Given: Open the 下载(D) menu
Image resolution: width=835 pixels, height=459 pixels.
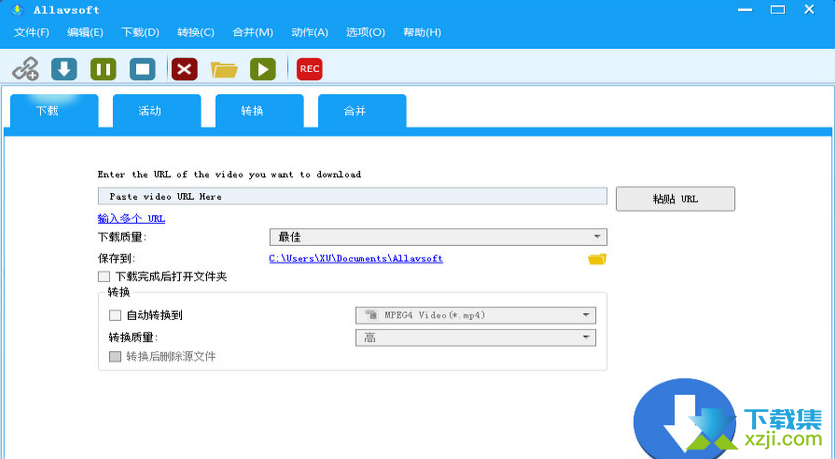Looking at the screenshot, I should click(x=141, y=32).
